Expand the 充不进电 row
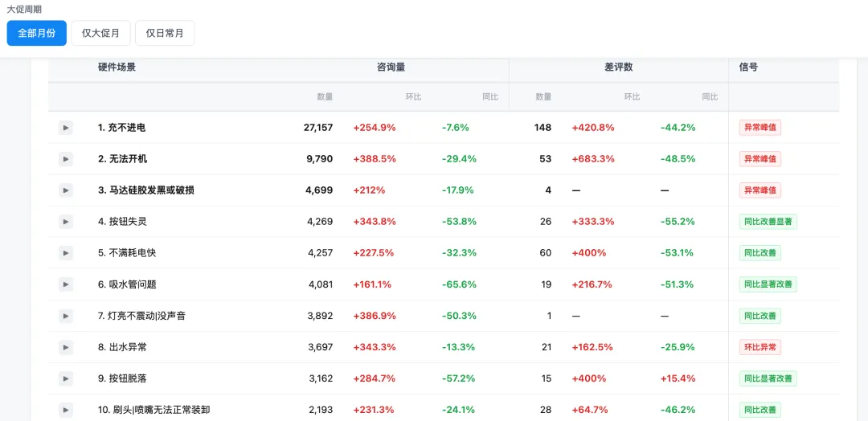 (x=66, y=128)
